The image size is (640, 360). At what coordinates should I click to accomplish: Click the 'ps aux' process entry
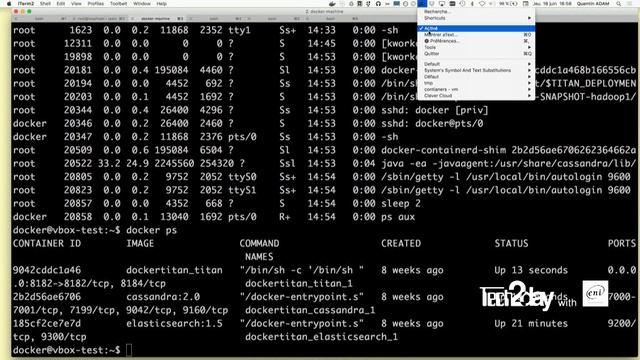398,217
